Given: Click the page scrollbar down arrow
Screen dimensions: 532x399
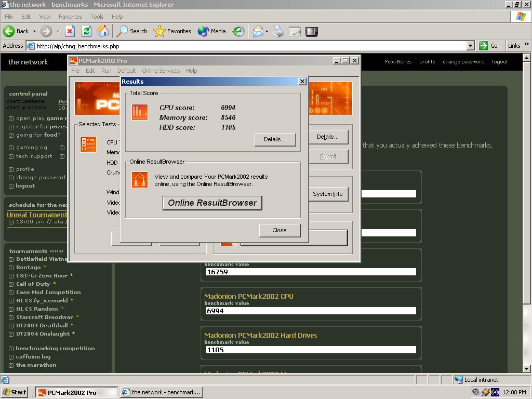Looking at the screenshot, I should 527,369.
